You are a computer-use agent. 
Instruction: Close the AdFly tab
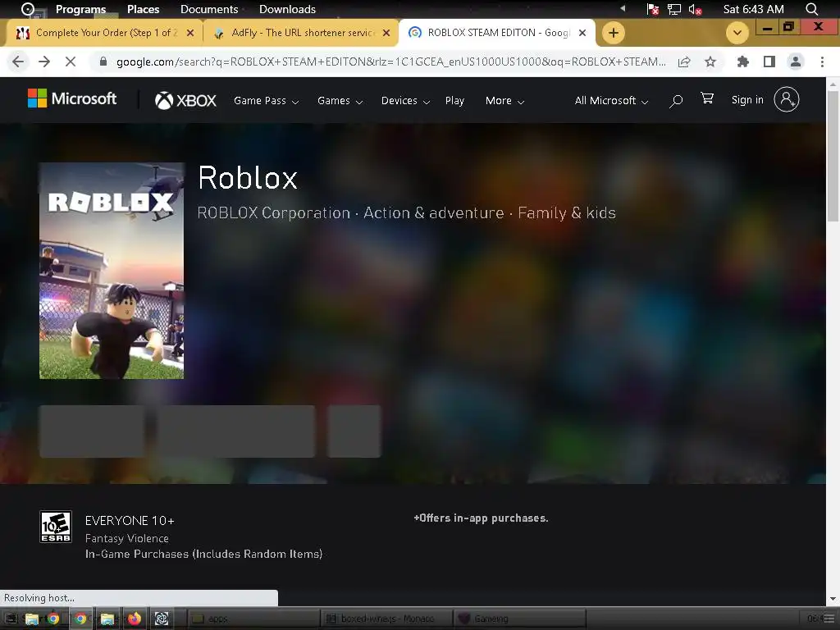[386, 33]
